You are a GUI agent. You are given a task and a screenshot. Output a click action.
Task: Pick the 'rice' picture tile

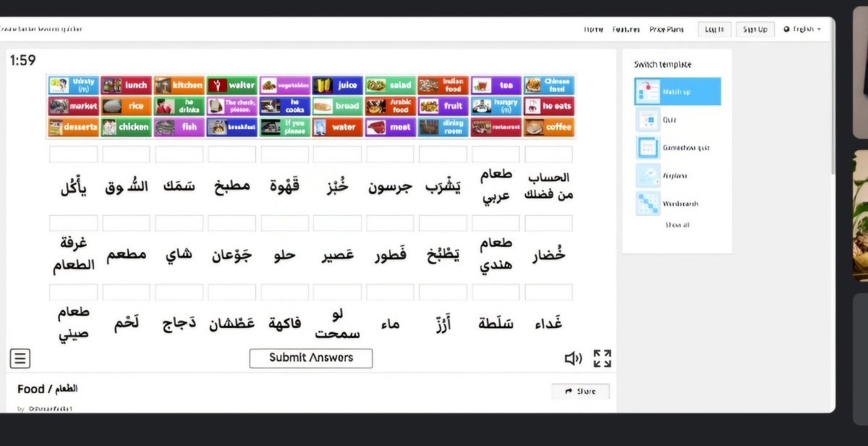pyautogui.click(x=126, y=106)
